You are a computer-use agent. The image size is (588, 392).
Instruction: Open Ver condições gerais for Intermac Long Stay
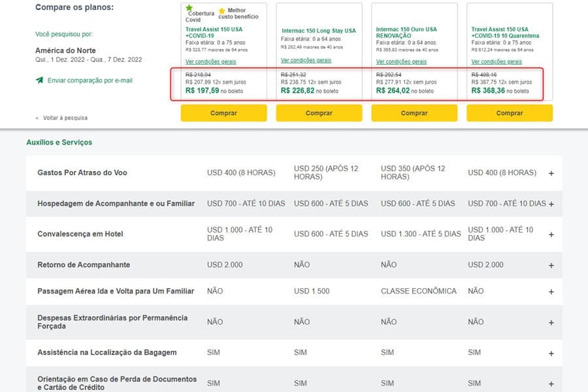pos(306,60)
